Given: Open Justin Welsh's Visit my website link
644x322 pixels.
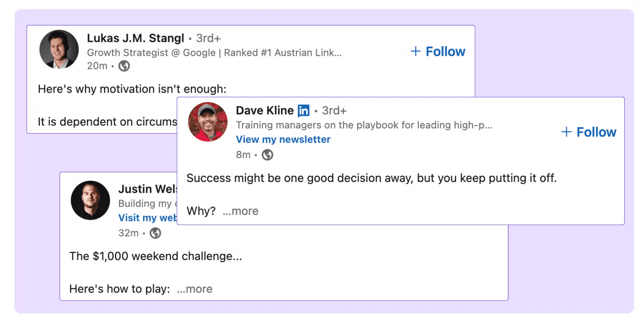Looking at the screenshot, I should pyautogui.click(x=148, y=218).
